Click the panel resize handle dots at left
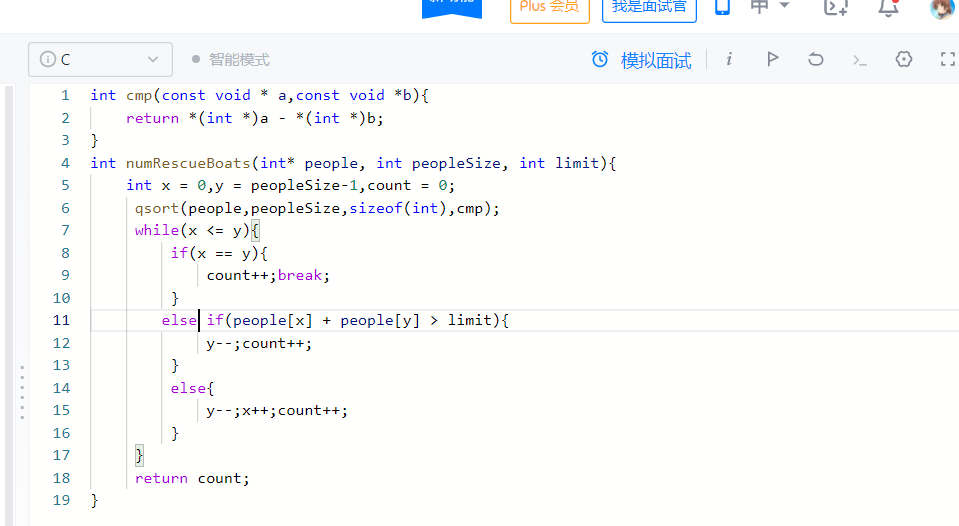This screenshot has width=959, height=526. click(x=22, y=392)
